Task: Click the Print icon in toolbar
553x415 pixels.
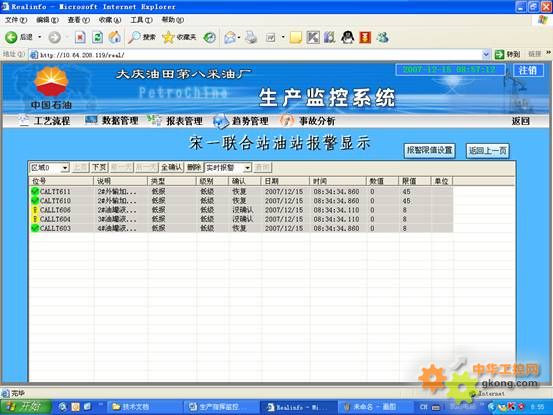Action: coord(251,37)
